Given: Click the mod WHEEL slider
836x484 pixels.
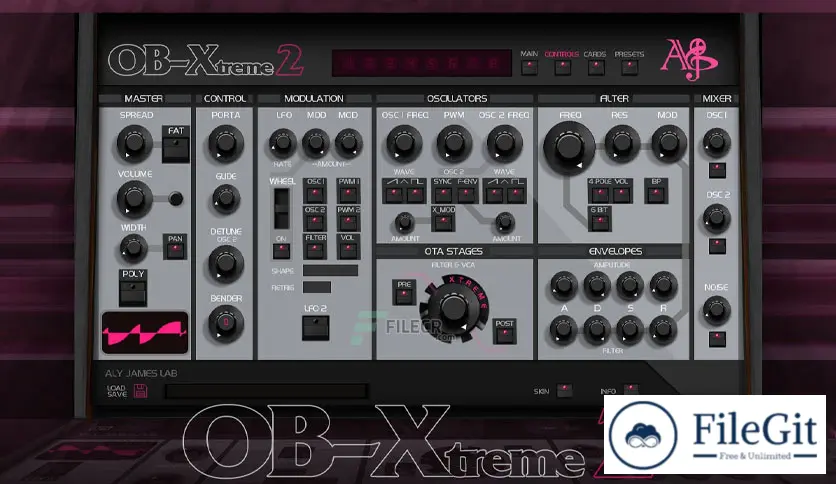Looking at the screenshot, I should (281, 208).
